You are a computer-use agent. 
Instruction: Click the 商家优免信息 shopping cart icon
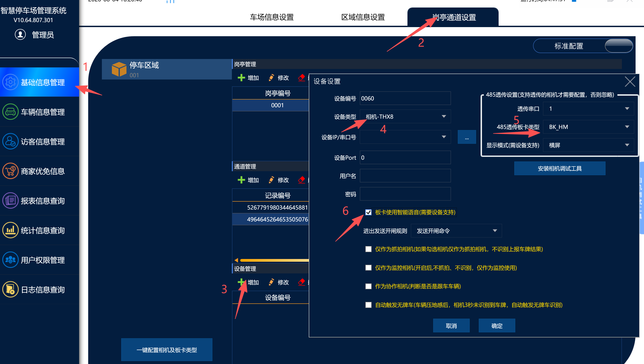(10, 171)
